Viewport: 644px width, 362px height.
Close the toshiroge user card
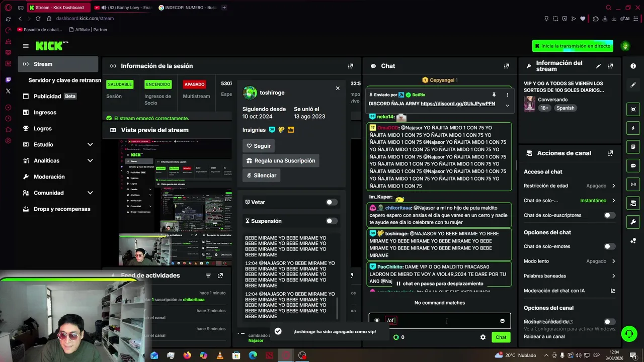[338, 88]
